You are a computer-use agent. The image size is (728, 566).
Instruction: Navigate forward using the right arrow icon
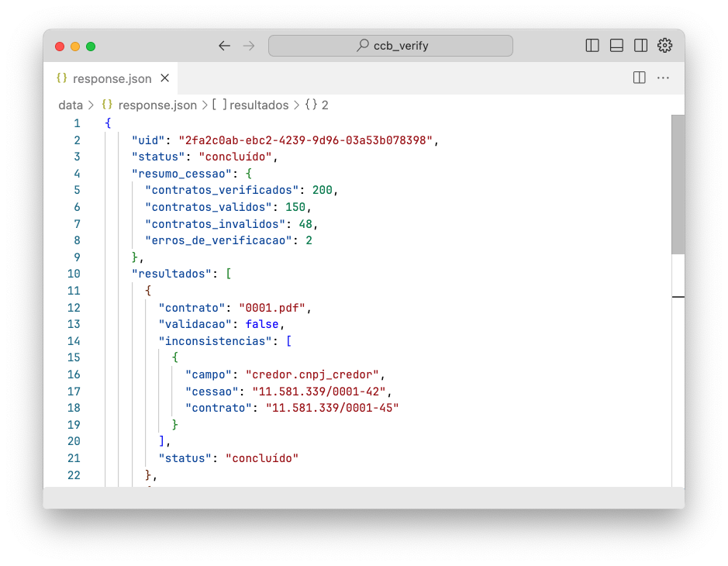click(x=248, y=45)
